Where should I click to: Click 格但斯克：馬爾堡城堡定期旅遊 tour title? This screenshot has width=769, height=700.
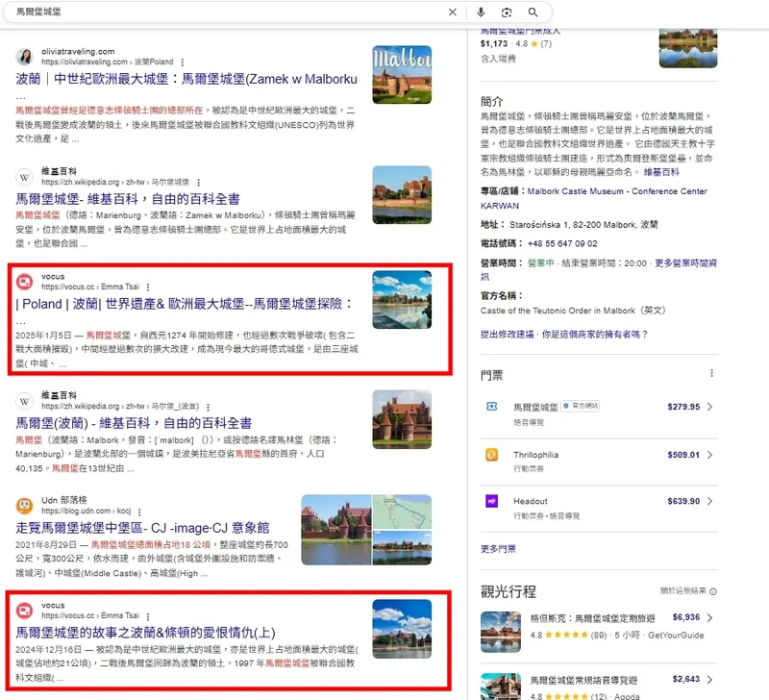click(592, 618)
